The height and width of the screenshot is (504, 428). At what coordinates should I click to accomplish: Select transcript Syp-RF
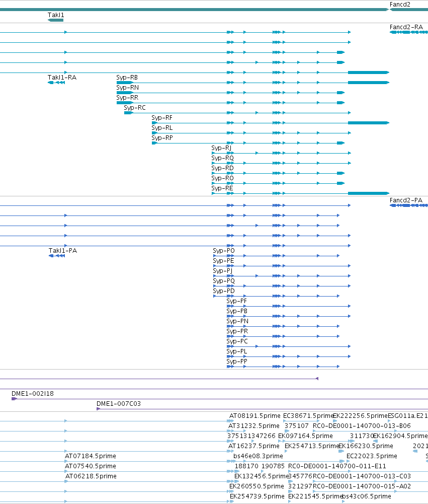(162, 118)
